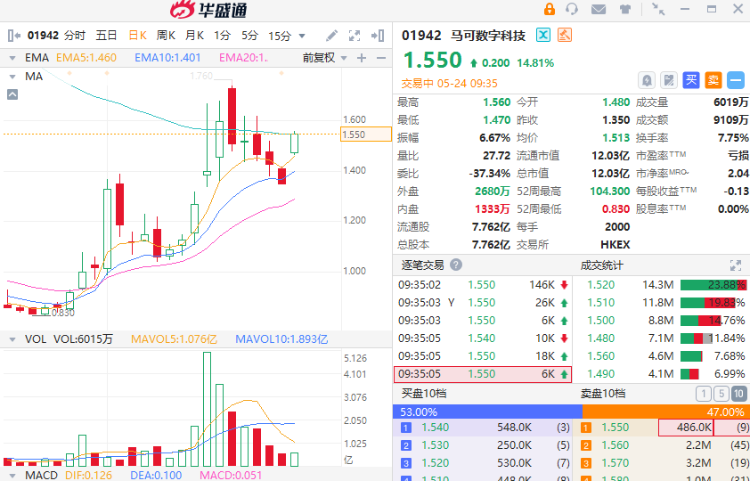Show 1-level order book depth
750x481 pixels.
coord(703,394)
